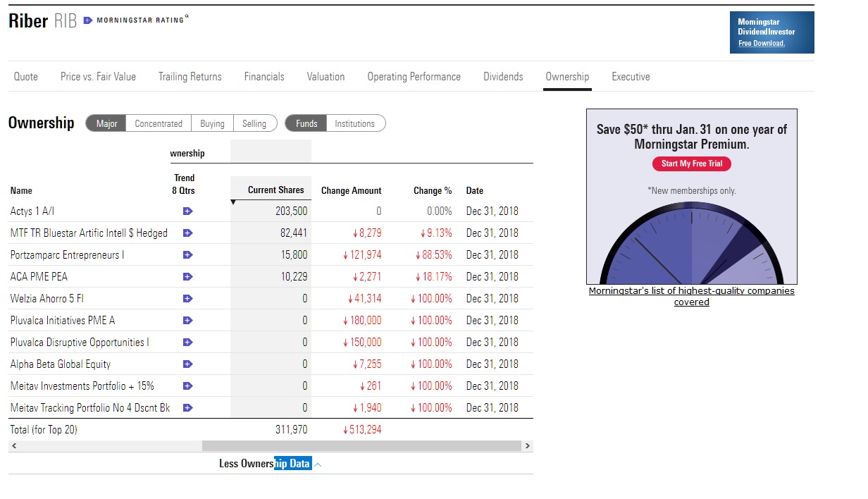This screenshot has width=868, height=499.
Task: Click the ACA PME PEA fund name
Action: (39, 276)
